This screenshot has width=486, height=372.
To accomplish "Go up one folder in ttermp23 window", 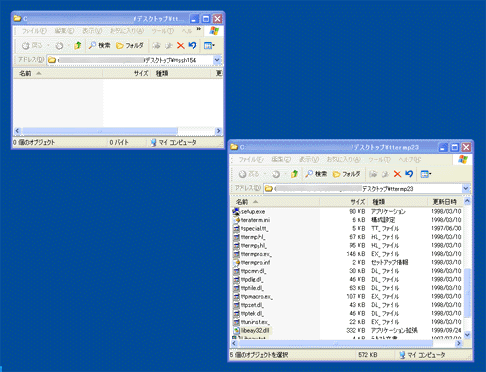I will (x=294, y=174).
